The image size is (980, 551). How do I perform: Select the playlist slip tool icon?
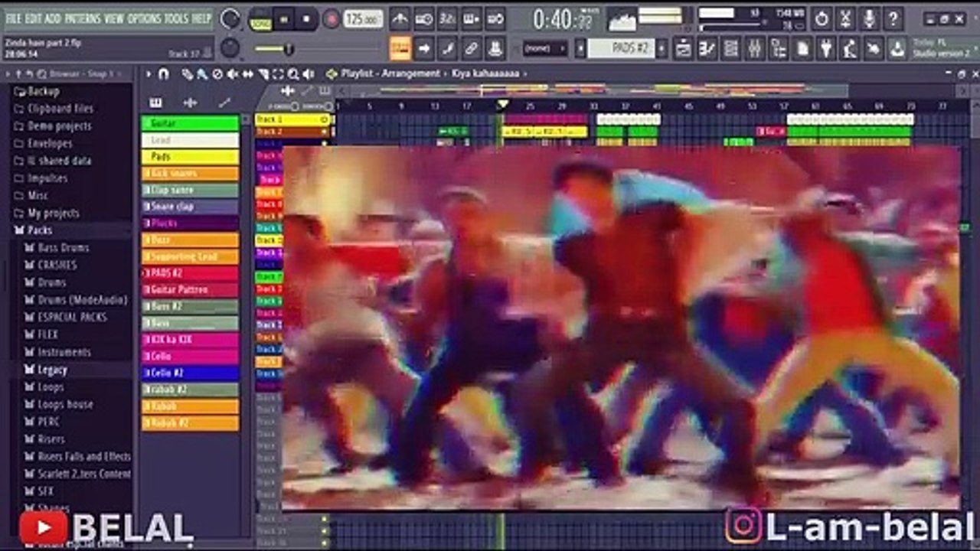(x=248, y=73)
